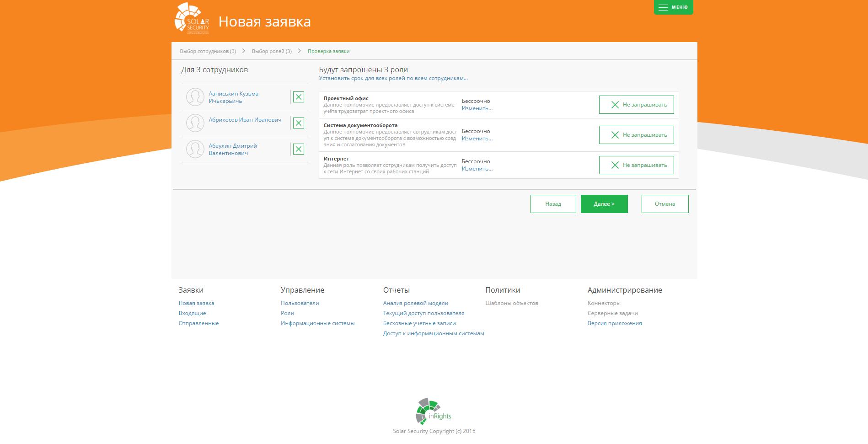Open Текущий доступ пользователя report
Image resolution: width=868 pixels, height=444 pixels.
(x=424, y=313)
